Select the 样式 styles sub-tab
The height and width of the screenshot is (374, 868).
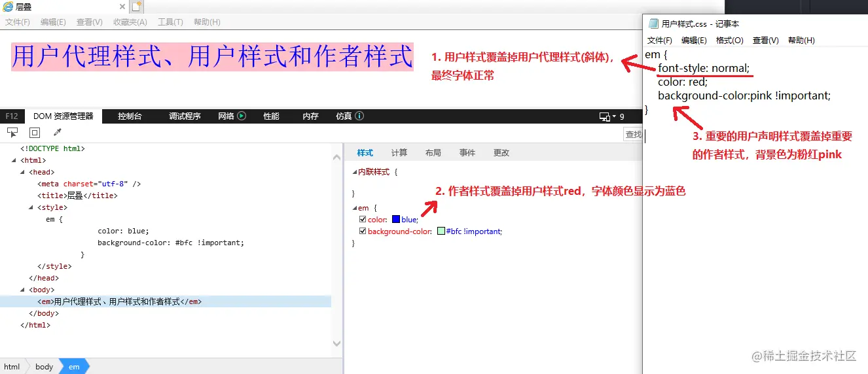tap(365, 153)
